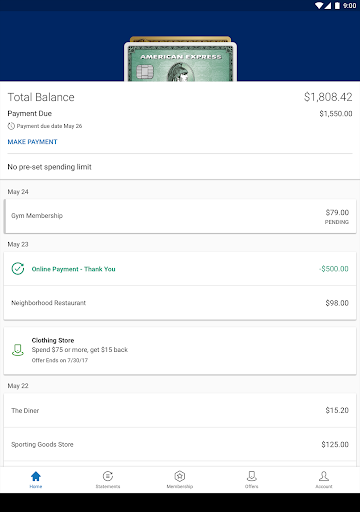Tap the $15.20 diner amount

point(337,410)
